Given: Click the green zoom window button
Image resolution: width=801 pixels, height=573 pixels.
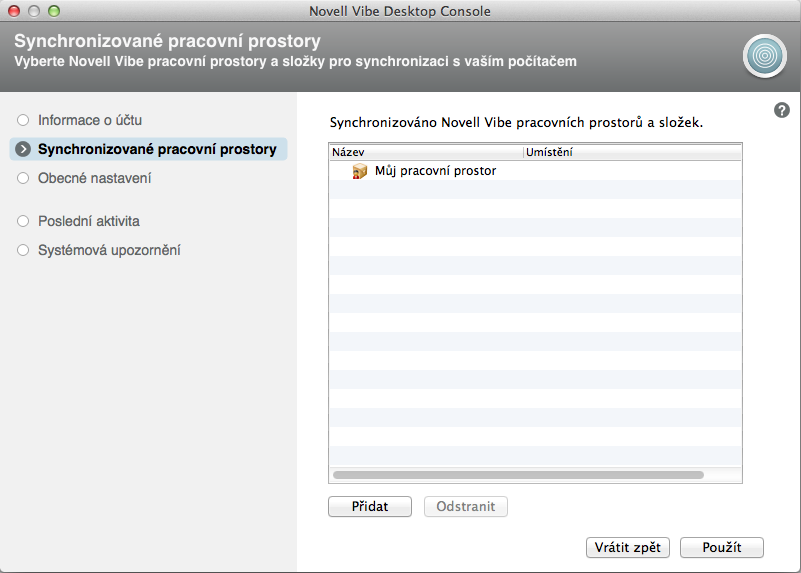Looking at the screenshot, I should [x=54, y=11].
